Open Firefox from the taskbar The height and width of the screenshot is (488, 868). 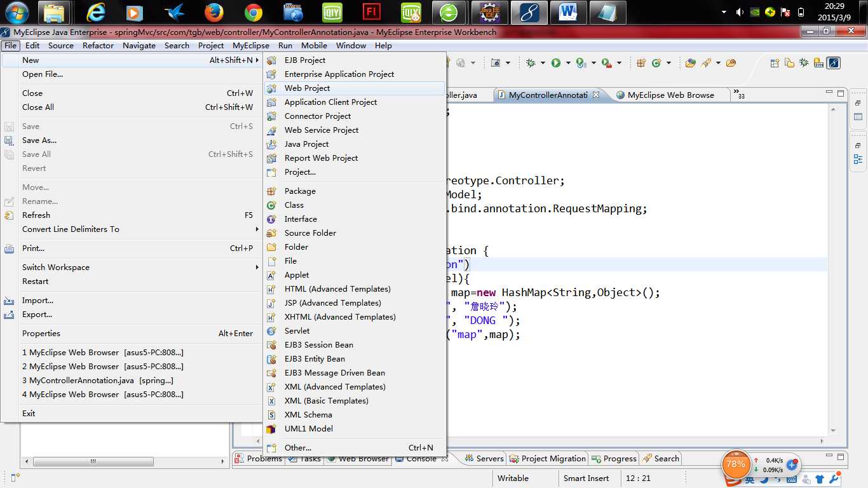pos(214,13)
